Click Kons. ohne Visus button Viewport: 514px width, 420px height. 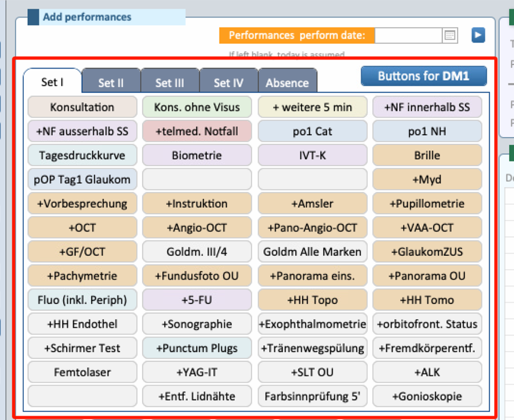coord(197,107)
